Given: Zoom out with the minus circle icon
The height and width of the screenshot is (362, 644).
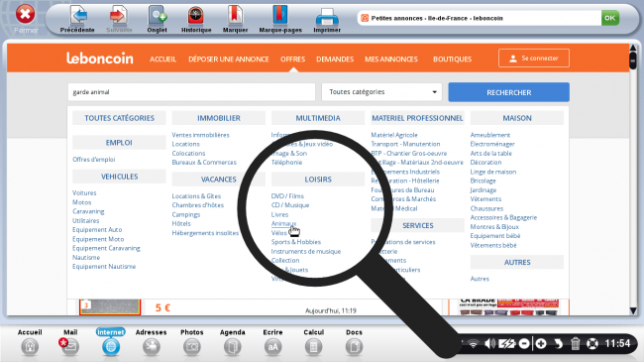Looking at the screenshot, I should 524,343.
